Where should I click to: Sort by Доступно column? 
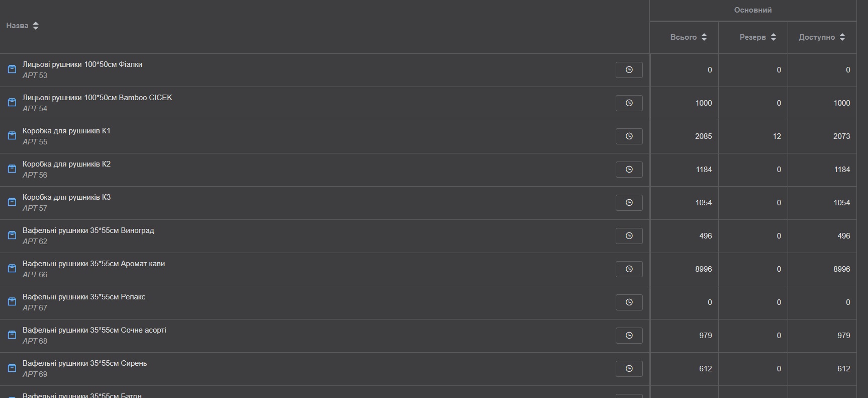pos(842,37)
